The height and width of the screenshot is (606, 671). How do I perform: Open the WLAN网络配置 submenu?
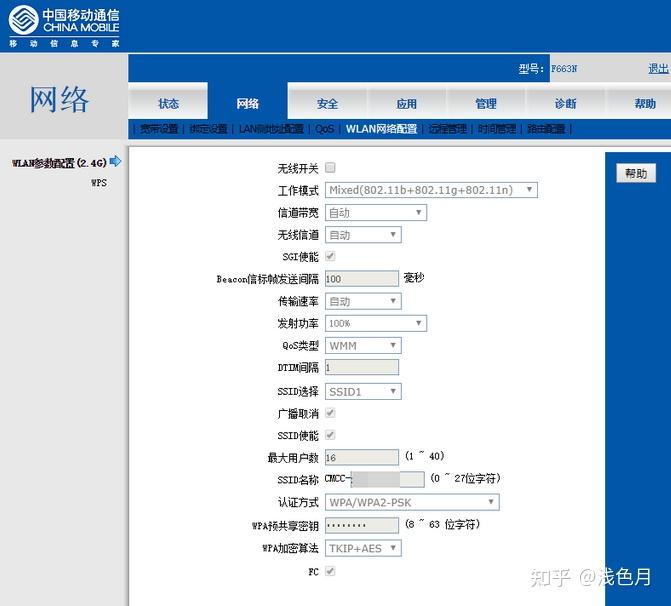click(381, 129)
